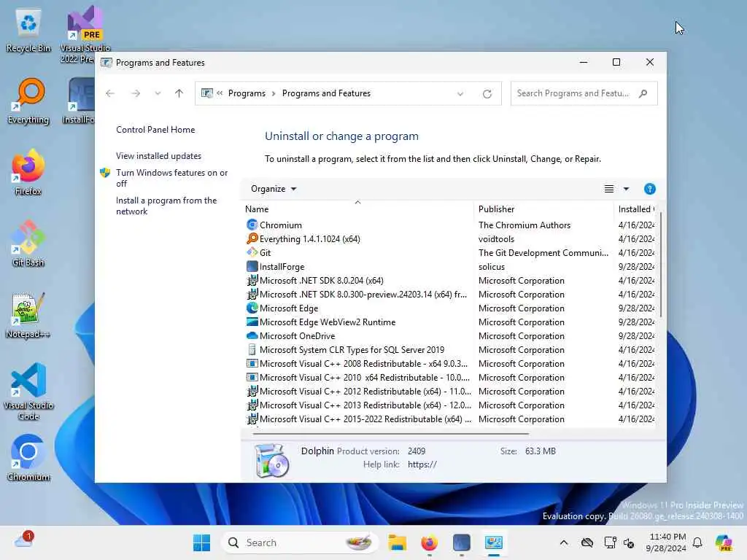Click the horizontal scrollbar under the list
747x560 pixels.
391,434
